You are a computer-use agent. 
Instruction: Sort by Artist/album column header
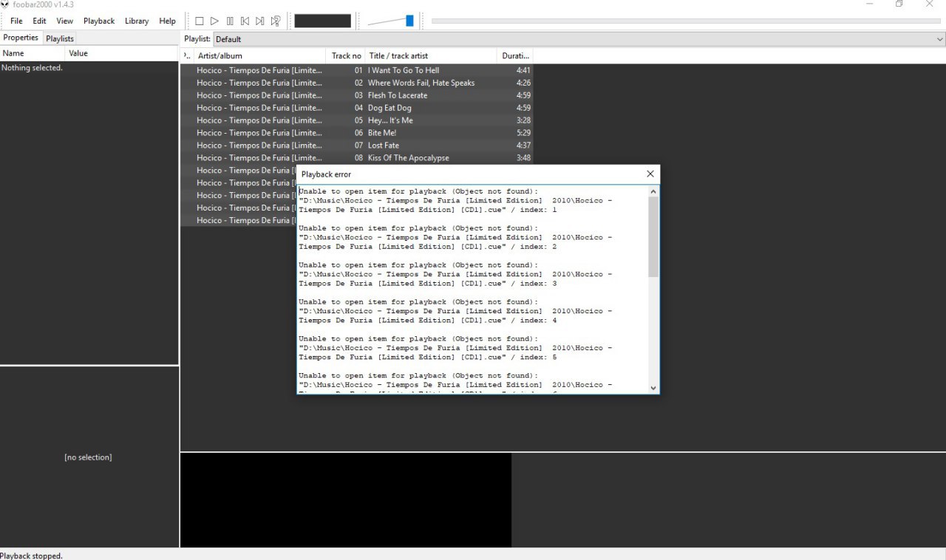(x=259, y=55)
